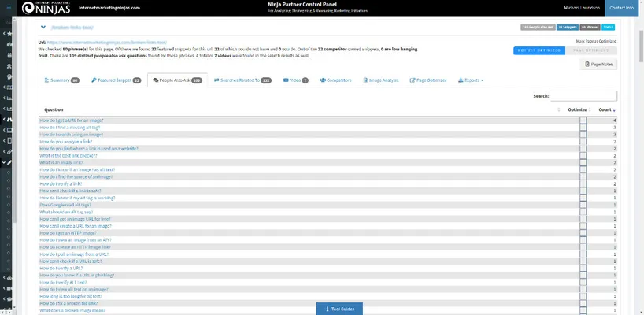Click the Internet Marketing Ninjas logo

34,8
